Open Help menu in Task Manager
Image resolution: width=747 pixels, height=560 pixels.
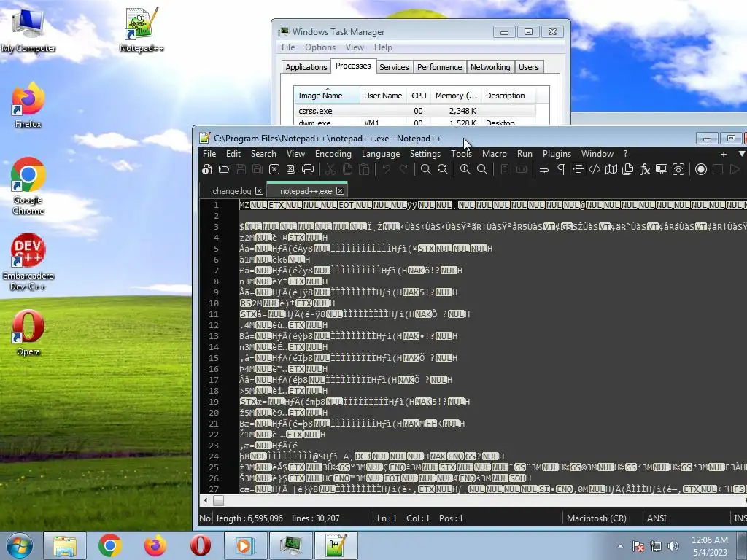point(383,47)
